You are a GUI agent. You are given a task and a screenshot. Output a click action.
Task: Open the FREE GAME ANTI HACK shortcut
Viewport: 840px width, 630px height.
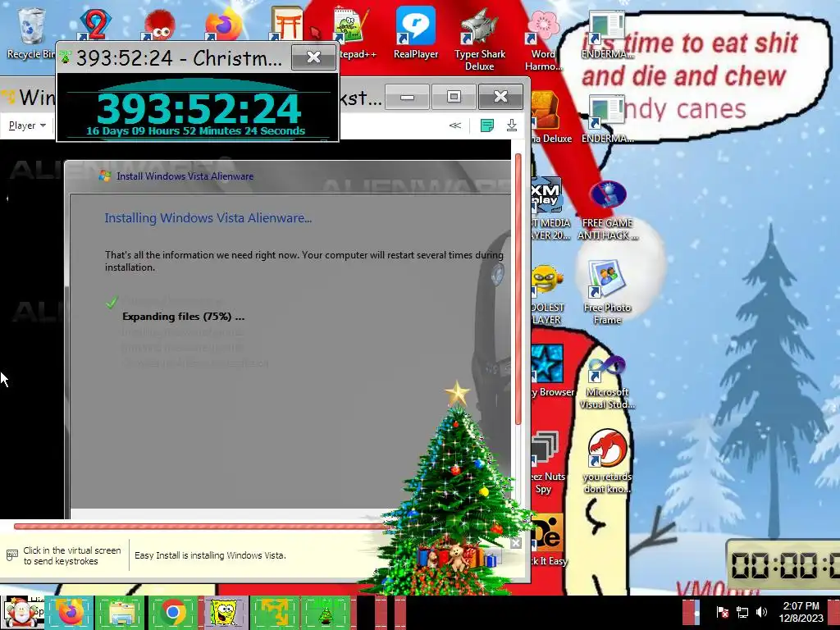(608, 210)
